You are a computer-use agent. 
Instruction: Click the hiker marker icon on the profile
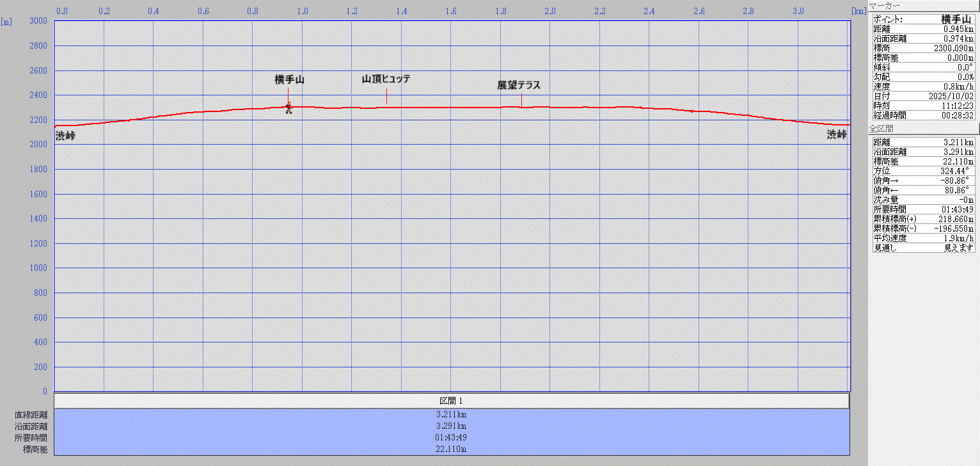point(288,108)
